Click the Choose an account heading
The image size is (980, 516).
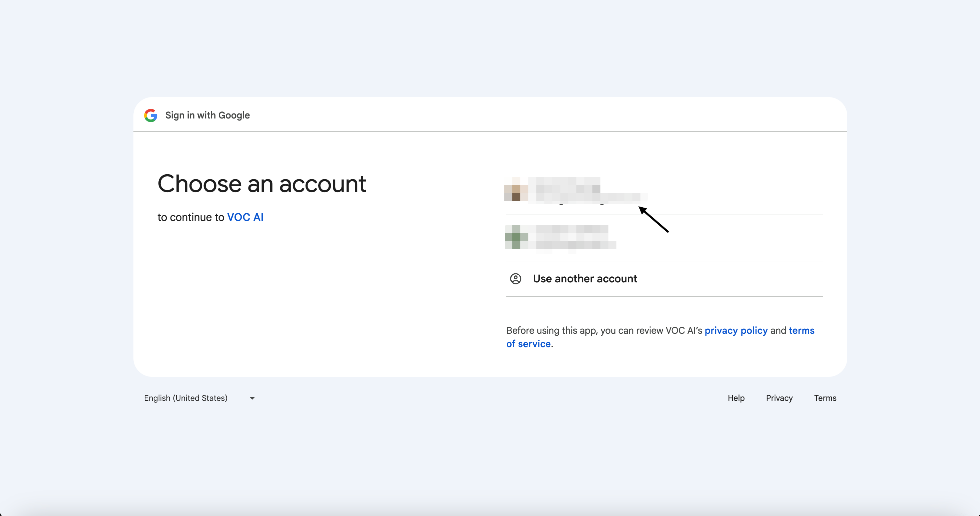click(262, 184)
